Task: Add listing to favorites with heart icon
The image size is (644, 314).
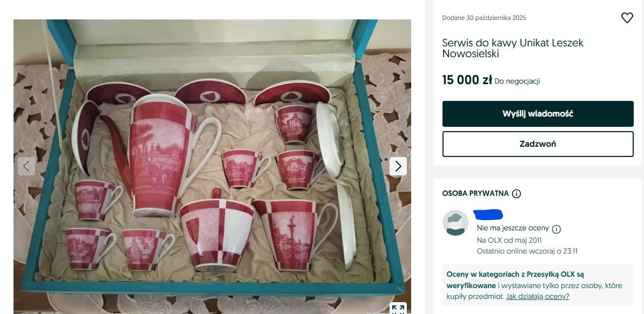Action: pos(627,17)
